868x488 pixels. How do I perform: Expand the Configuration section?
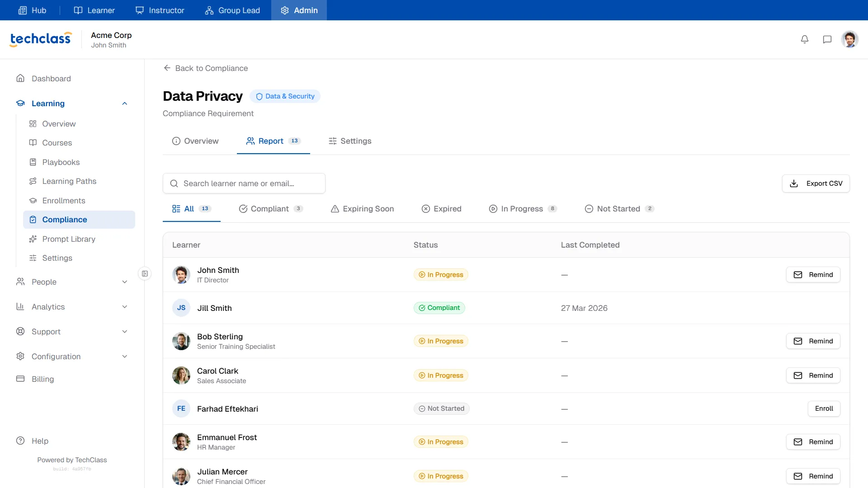(72, 357)
